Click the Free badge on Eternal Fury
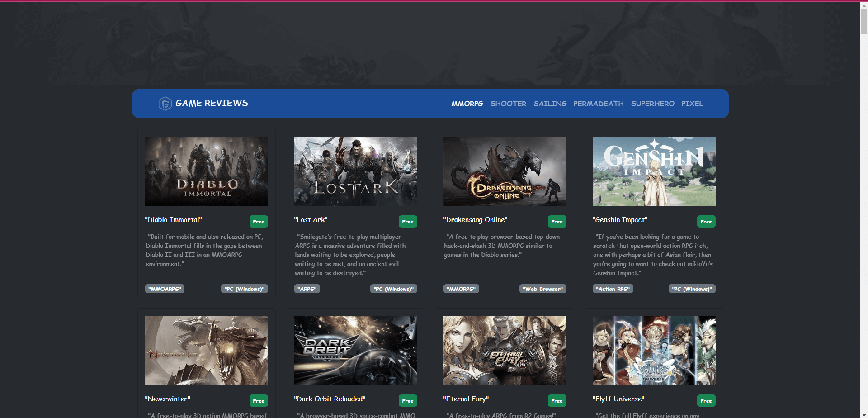Image resolution: width=868 pixels, height=418 pixels. click(x=557, y=401)
